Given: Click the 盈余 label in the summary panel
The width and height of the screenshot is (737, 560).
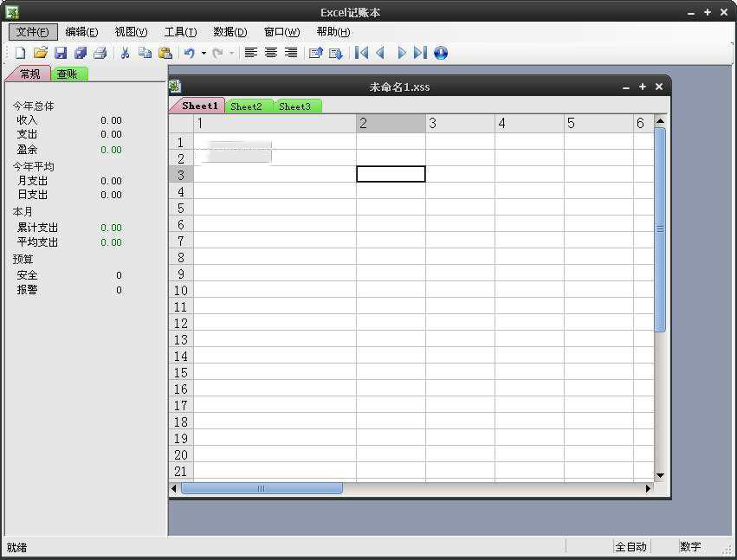Looking at the screenshot, I should 27,150.
